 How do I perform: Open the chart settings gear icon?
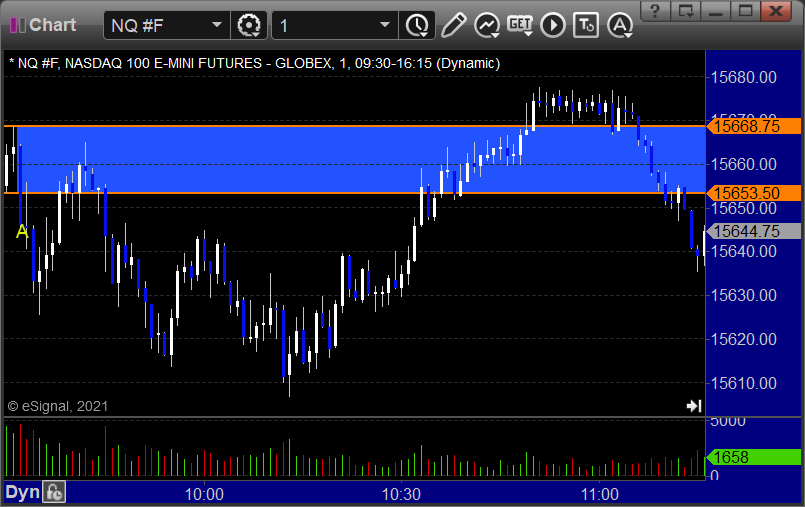tap(249, 25)
